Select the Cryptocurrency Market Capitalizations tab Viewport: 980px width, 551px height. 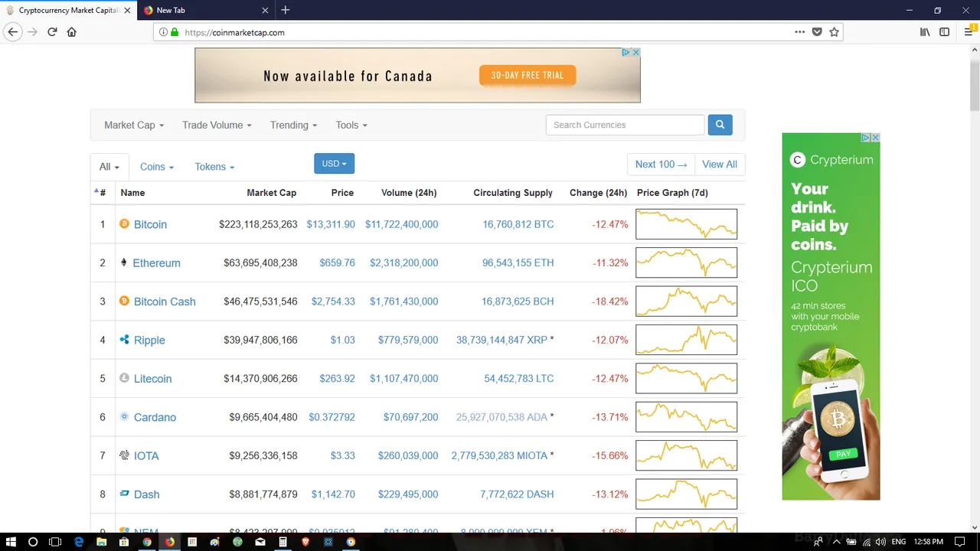click(69, 11)
